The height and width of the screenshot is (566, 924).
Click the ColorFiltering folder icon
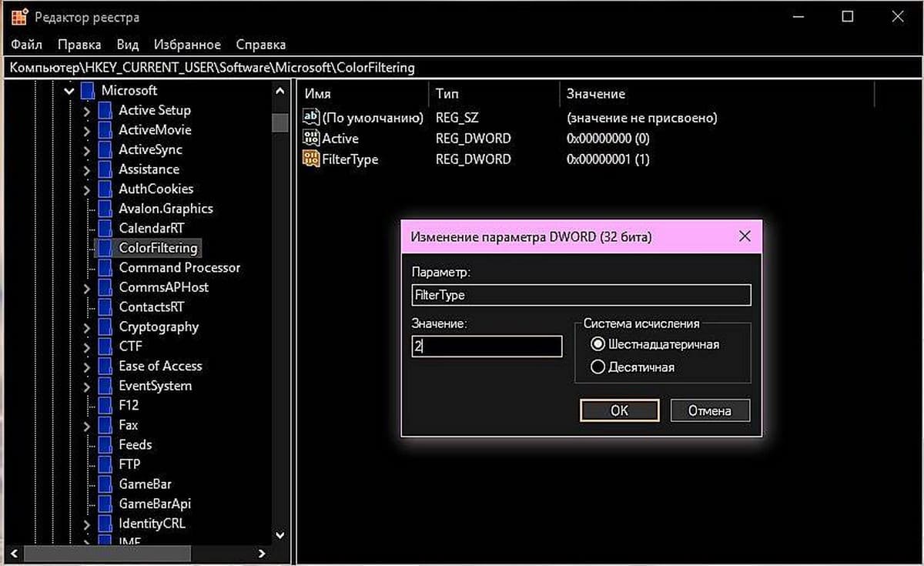pyautogui.click(x=105, y=248)
